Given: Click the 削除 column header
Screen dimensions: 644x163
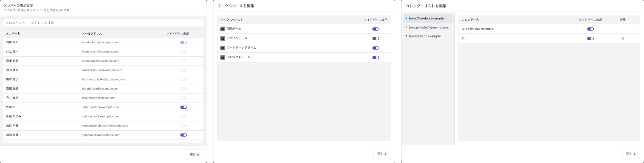Looking at the screenshot, I should pos(623,20).
